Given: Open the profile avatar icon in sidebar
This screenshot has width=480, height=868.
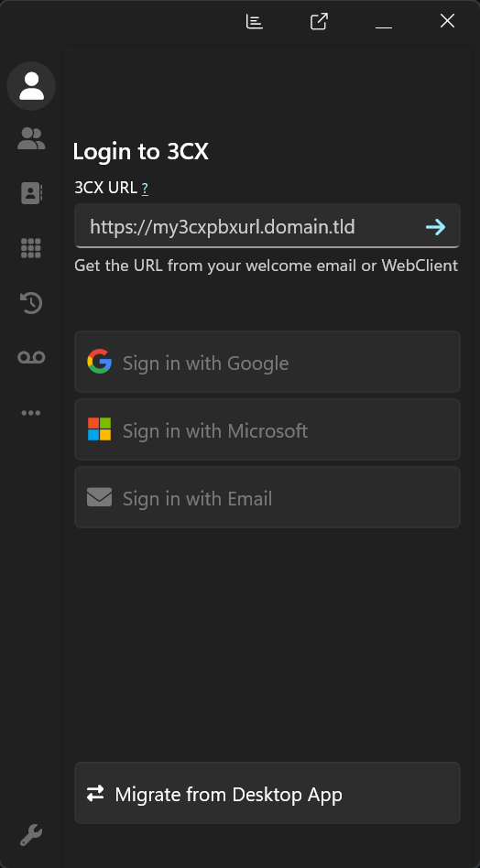Looking at the screenshot, I should 31,86.
